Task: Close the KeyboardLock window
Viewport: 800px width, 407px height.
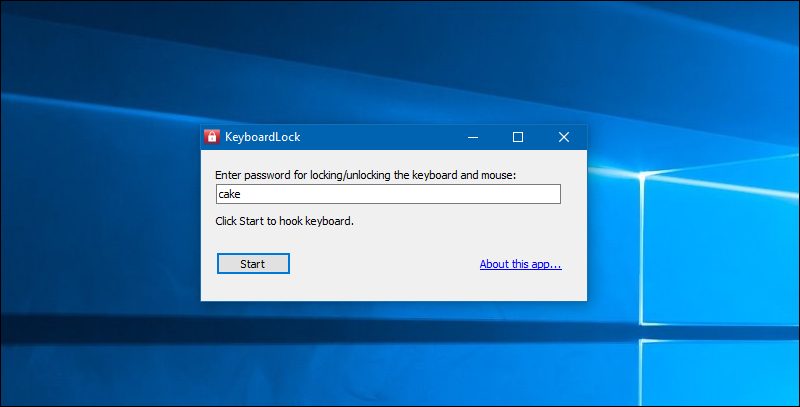Action: click(564, 137)
